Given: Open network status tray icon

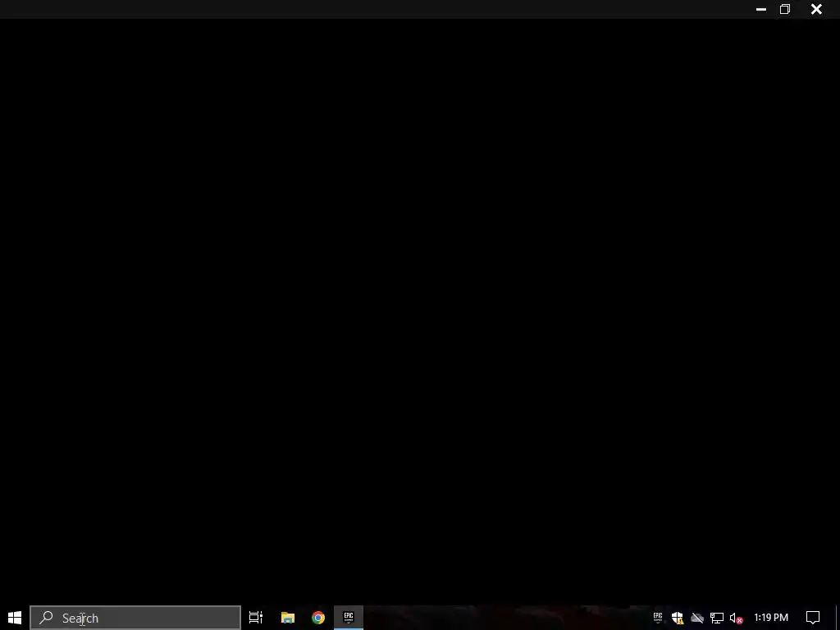Looking at the screenshot, I should [717, 618].
